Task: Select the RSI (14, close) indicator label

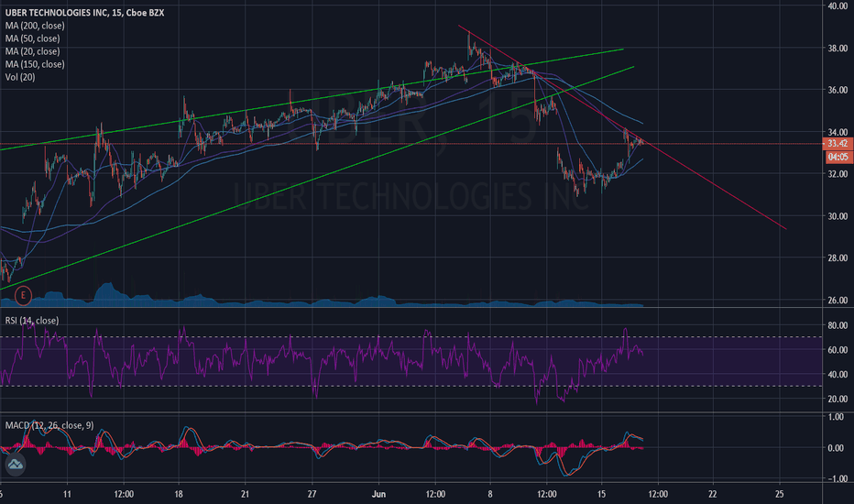Action: [32, 321]
